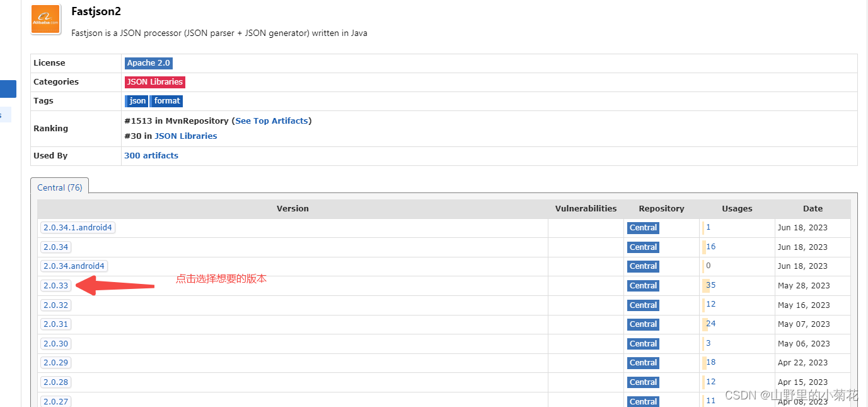The width and height of the screenshot is (868, 407).
Task: Click the Used By row label
Action: [x=50, y=156]
